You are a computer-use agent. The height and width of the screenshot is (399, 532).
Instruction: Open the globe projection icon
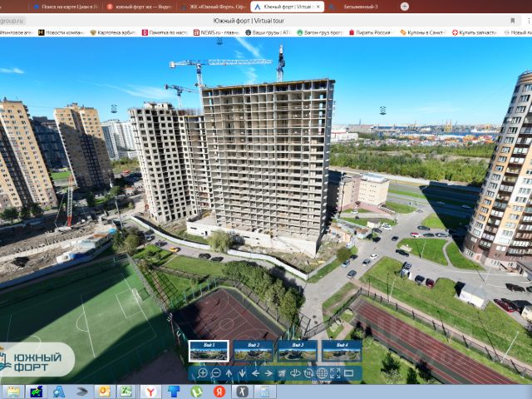pos(322,373)
